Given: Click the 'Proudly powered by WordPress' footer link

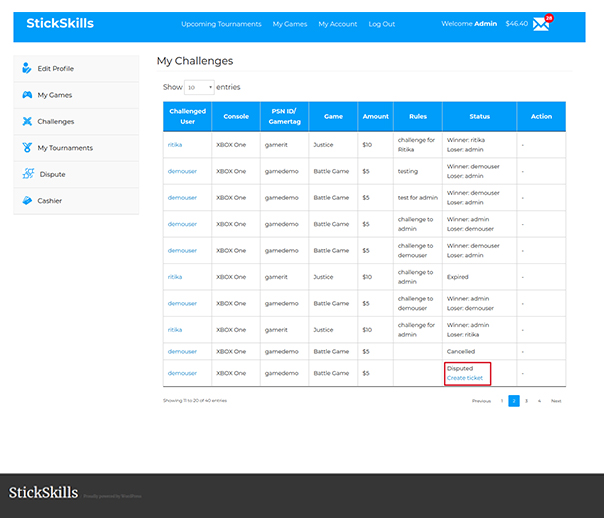Looking at the screenshot, I should [112, 496].
